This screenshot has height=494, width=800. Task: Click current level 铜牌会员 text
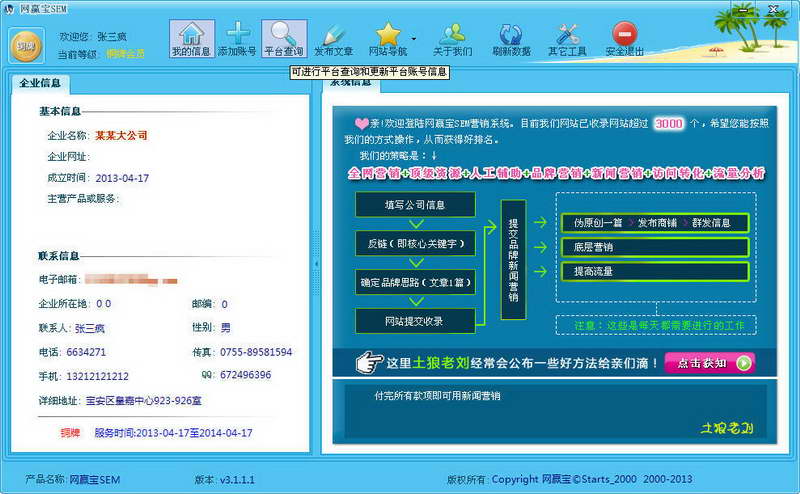126,54
